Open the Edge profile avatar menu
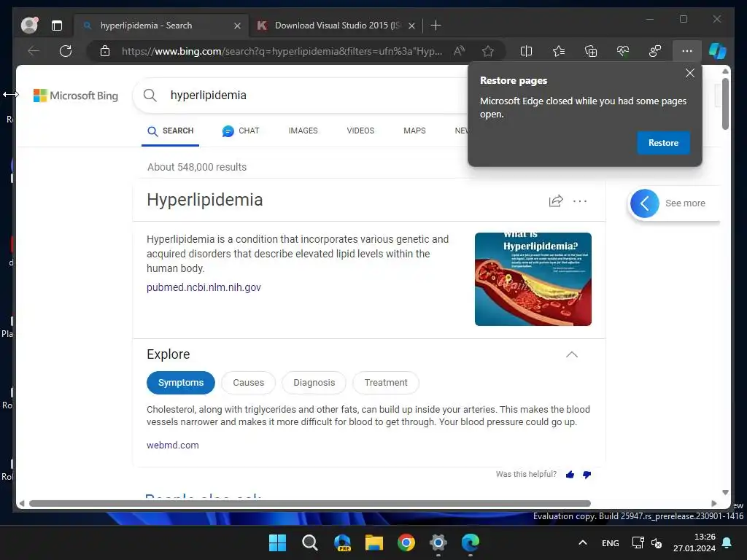 tap(29, 26)
